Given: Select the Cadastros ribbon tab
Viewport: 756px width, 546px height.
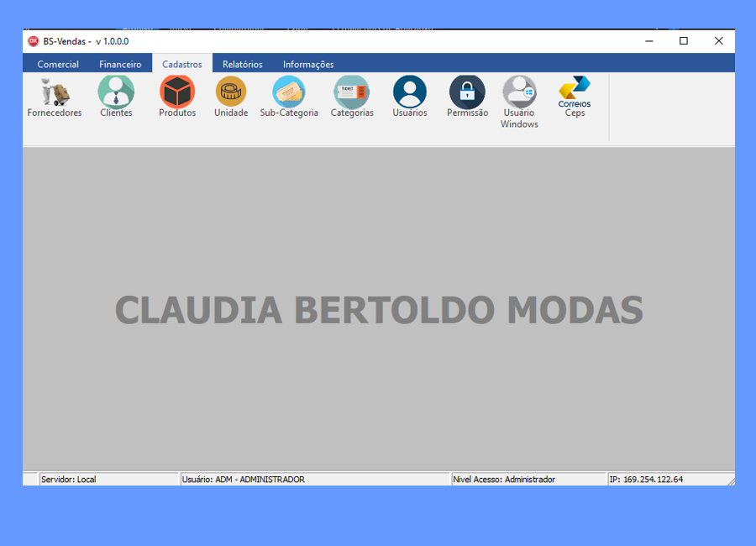Looking at the screenshot, I should coord(182,64).
